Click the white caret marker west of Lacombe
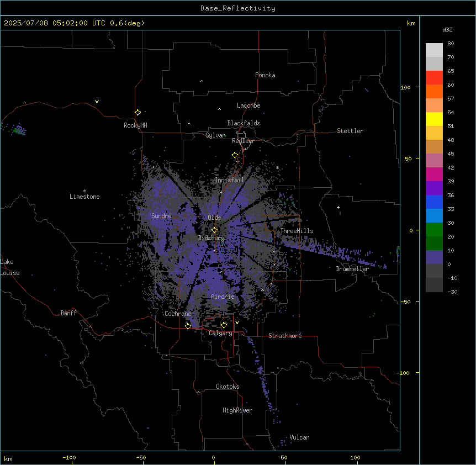This screenshot has height=465, width=476. (219, 109)
